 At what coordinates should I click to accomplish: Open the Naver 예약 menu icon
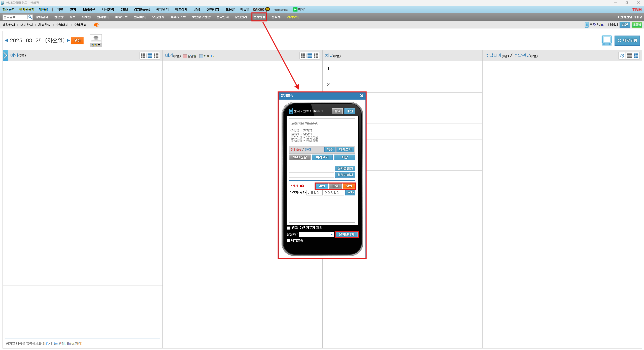[299, 9]
